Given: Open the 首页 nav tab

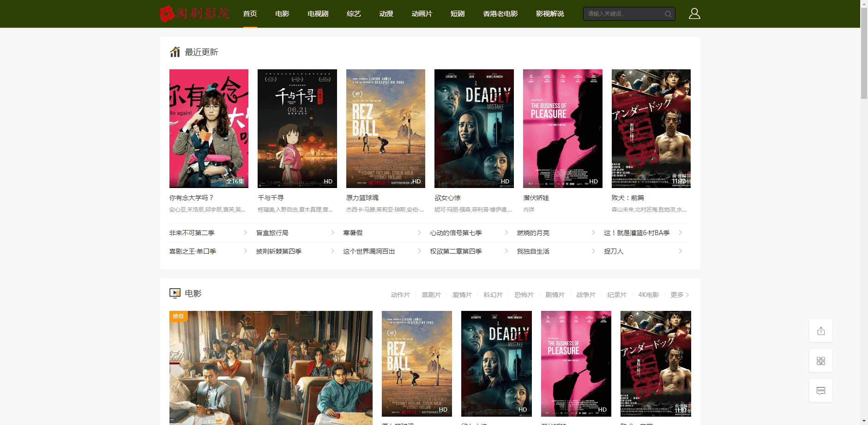Looking at the screenshot, I should click(x=250, y=14).
